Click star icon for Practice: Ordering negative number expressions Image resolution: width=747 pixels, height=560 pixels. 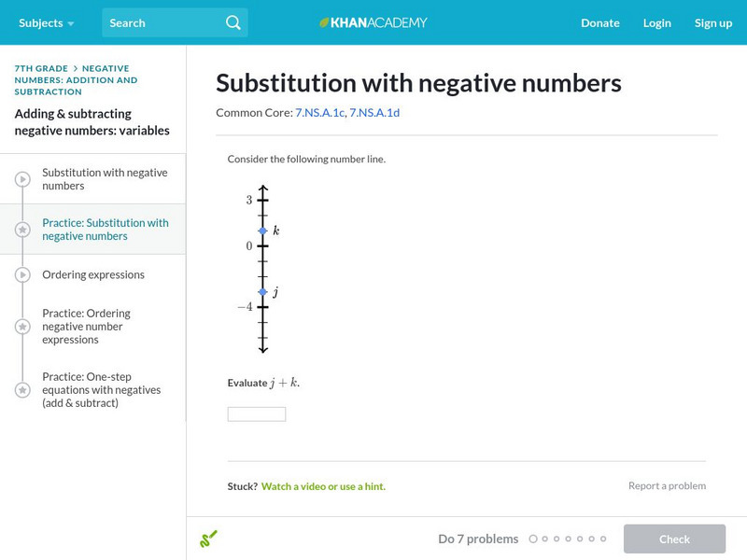pos(22,327)
